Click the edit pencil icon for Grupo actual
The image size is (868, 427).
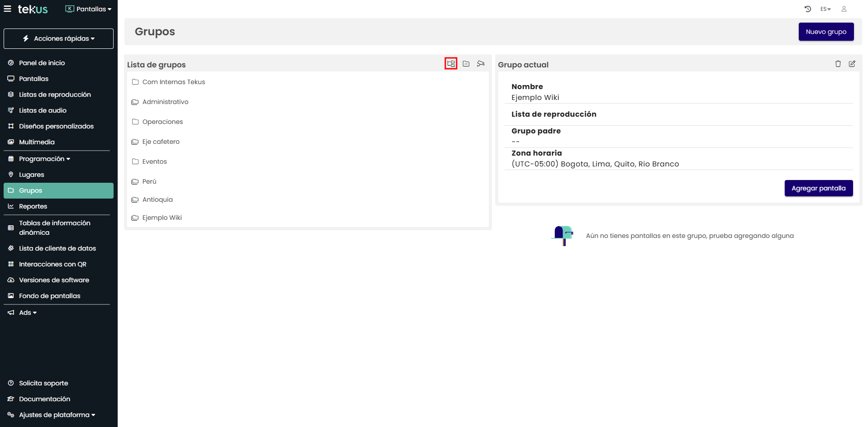coord(852,64)
